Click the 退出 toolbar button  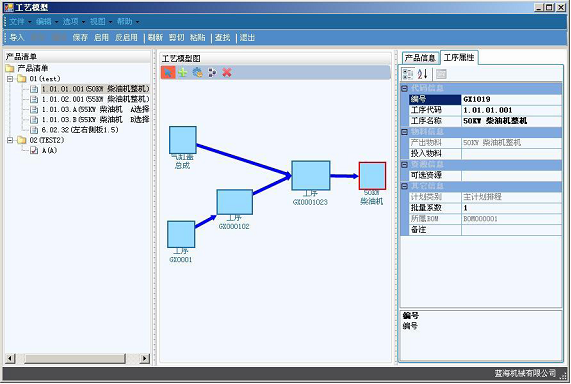247,37
